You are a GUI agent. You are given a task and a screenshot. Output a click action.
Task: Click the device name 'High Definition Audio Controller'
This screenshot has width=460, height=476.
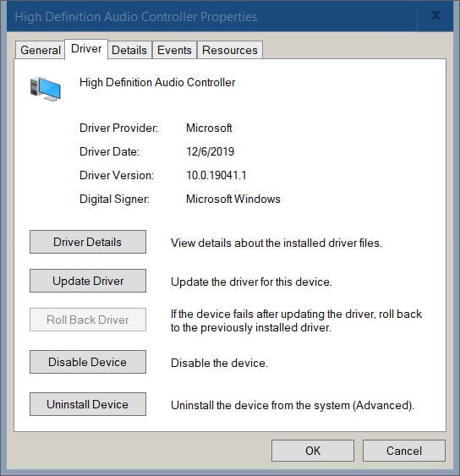click(x=157, y=83)
